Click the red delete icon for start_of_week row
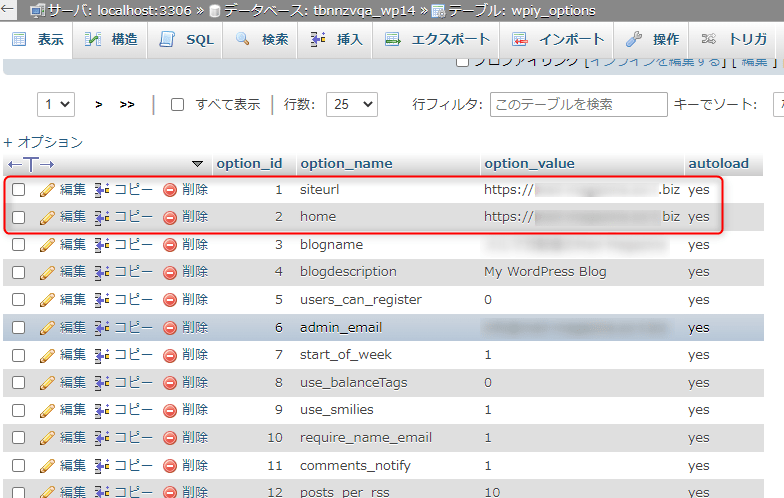The height and width of the screenshot is (498, 784). pos(170,356)
